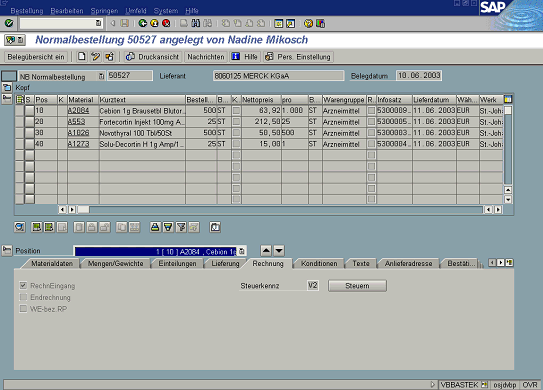Toggle the WE-bez.RP checkbox
Image resolution: width=543 pixels, height=390 pixels.
coord(23,309)
